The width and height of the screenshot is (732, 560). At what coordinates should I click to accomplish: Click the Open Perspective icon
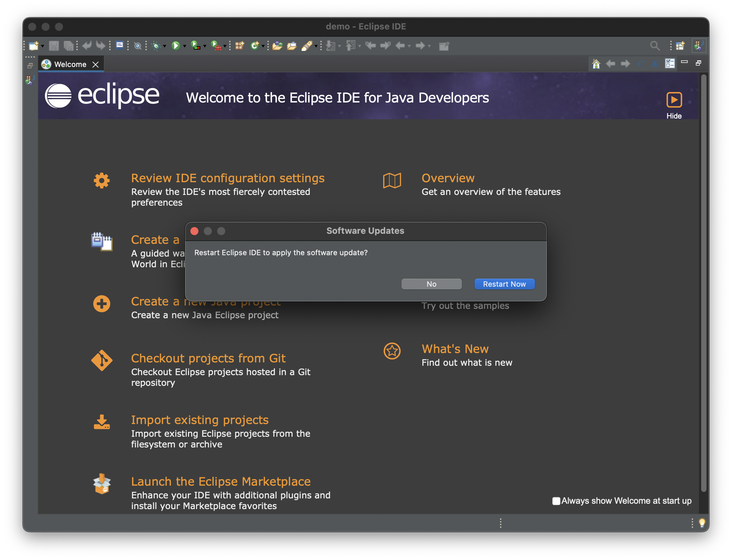[x=680, y=46]
